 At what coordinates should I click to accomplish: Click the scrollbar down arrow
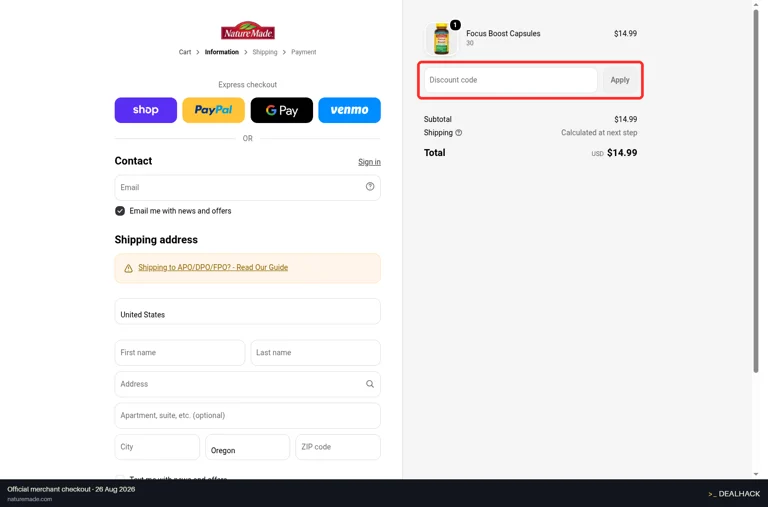[x=756, y=474]
